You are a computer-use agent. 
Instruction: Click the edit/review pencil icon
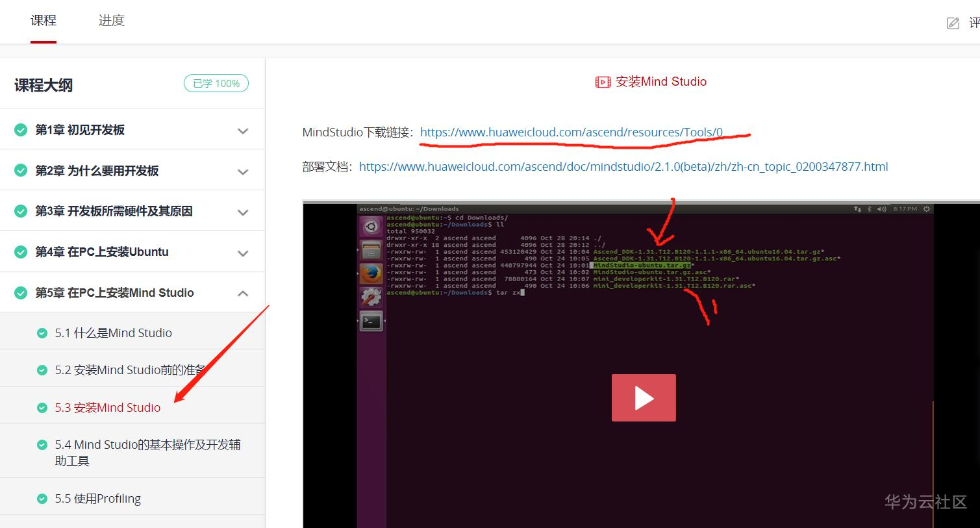tap(953, 23)
